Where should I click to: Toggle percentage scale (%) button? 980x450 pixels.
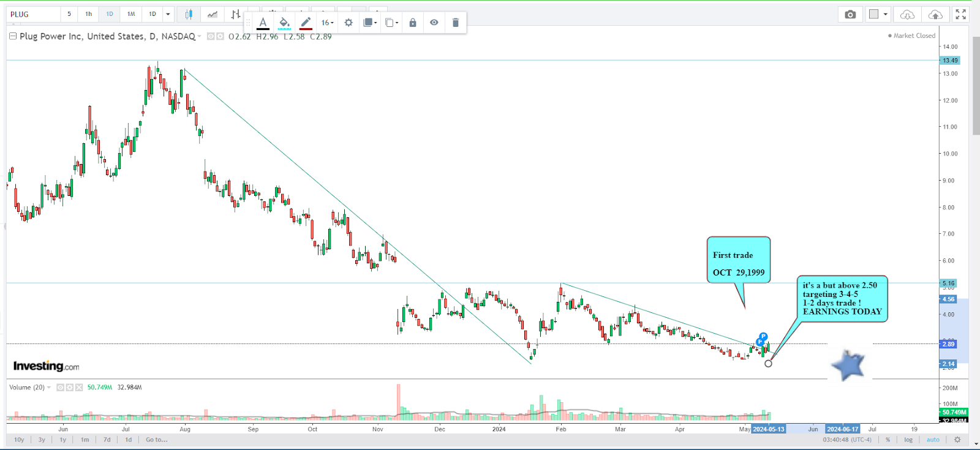[888, 440]
